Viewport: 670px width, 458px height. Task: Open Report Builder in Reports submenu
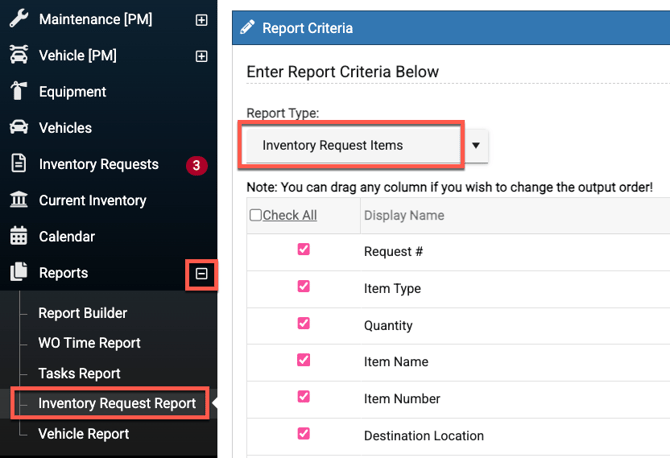pos(83,313)
